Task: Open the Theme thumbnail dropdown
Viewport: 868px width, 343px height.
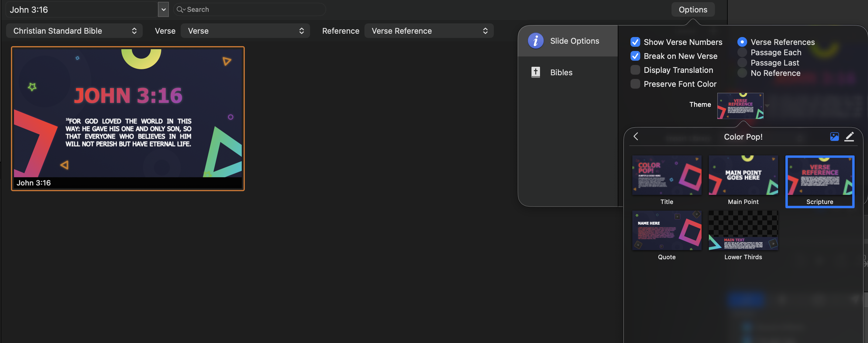Action: (x=740, y=106)
